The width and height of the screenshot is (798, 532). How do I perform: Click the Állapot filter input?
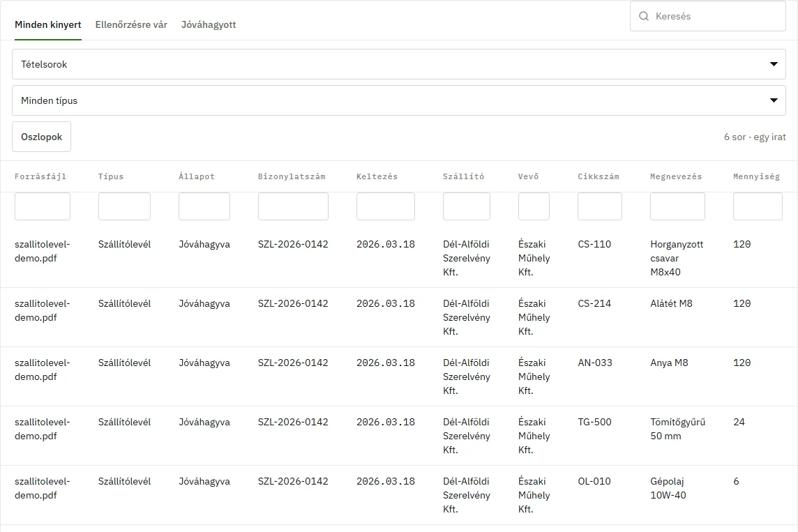(x=204, y=206)
